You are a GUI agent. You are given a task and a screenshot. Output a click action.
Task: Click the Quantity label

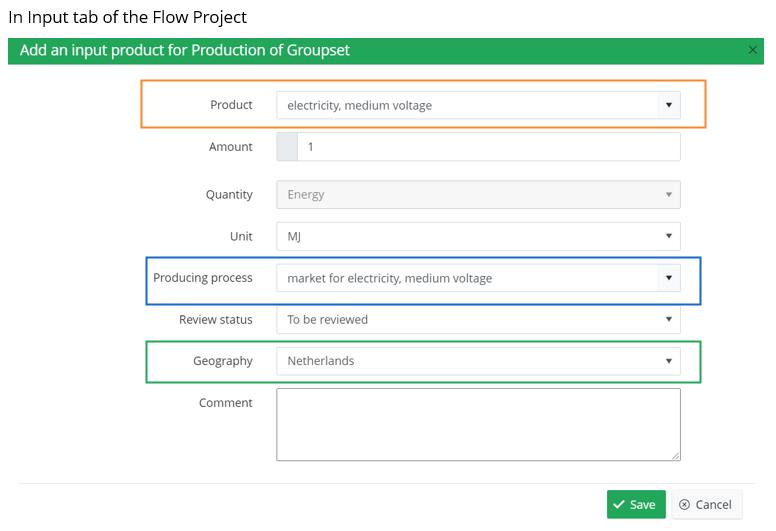point(229,194)
